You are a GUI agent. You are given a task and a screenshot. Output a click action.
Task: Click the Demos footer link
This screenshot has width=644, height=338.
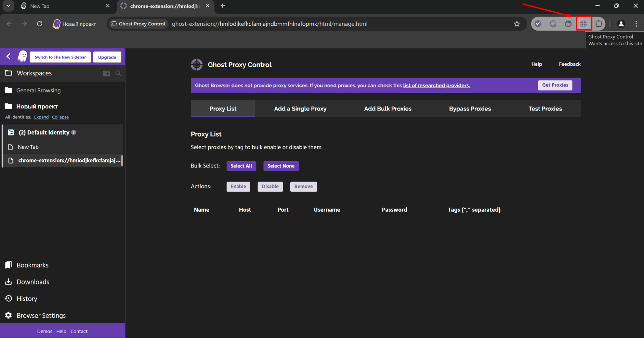(x=44, y=332)
